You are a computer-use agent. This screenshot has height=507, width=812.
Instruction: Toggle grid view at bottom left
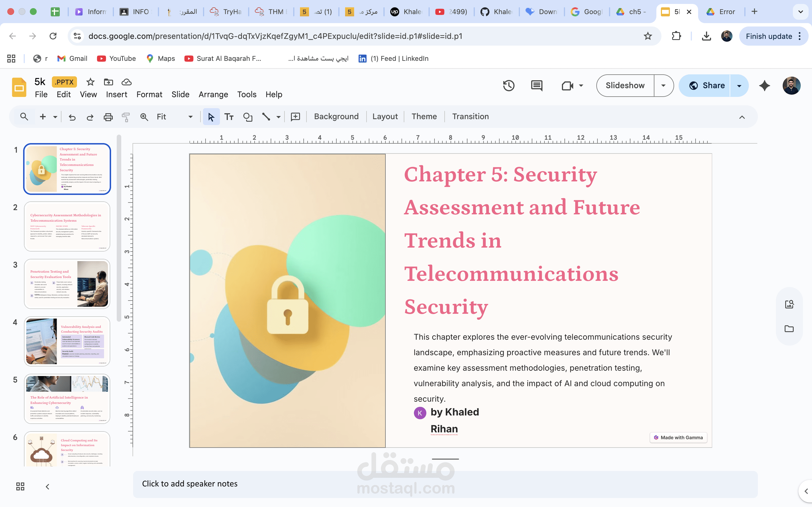coord(20,486)
